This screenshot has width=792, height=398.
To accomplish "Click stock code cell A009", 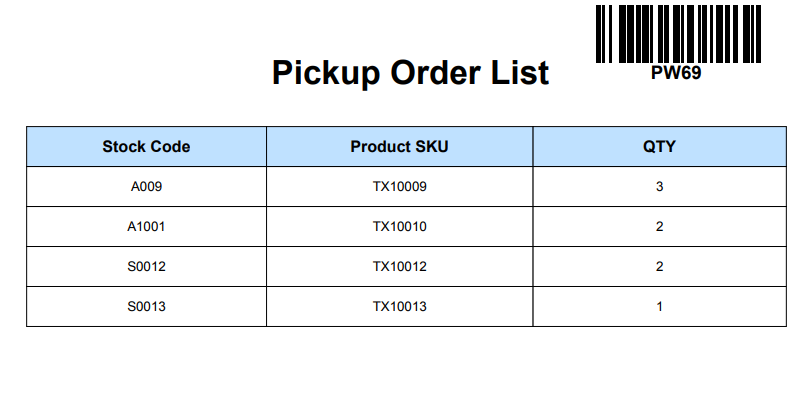I will pyautogui.click(x=146, y=186).
